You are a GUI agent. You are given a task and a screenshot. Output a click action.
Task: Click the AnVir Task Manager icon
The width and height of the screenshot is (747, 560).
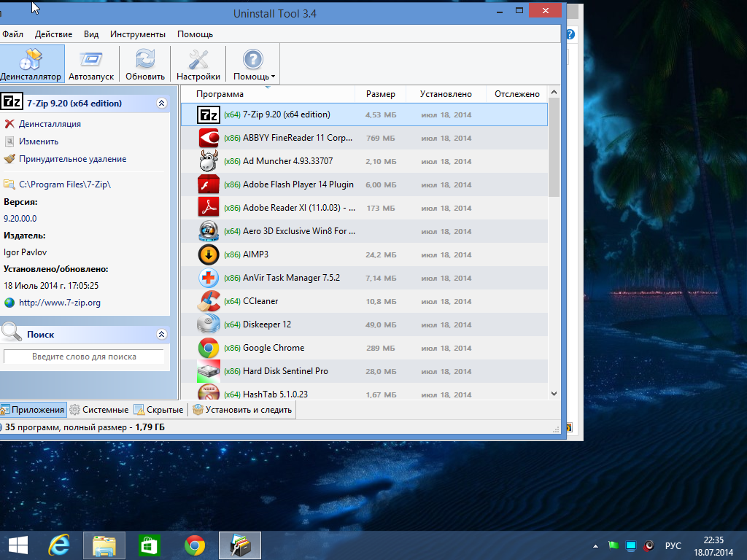[208, 278]
